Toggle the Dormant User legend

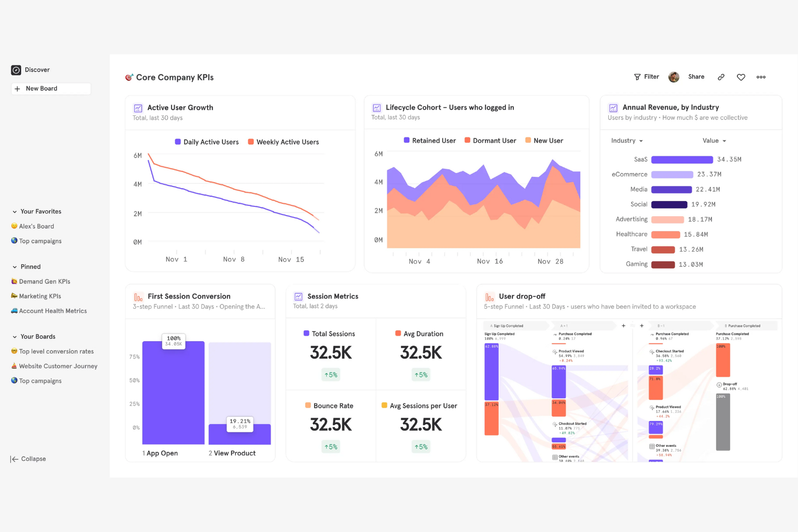[x=467, y=140]
